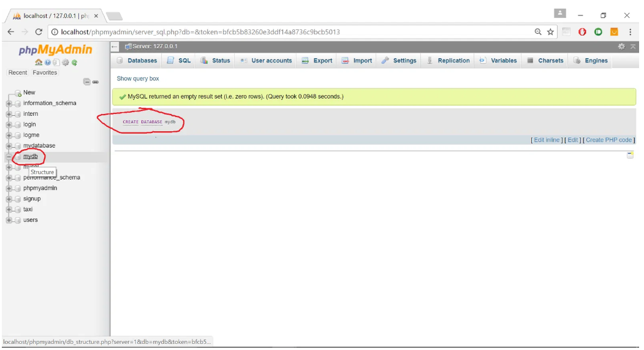Click the phpMyAdmin Home icon
The image size is (644, 350).
tap(39, 63)
